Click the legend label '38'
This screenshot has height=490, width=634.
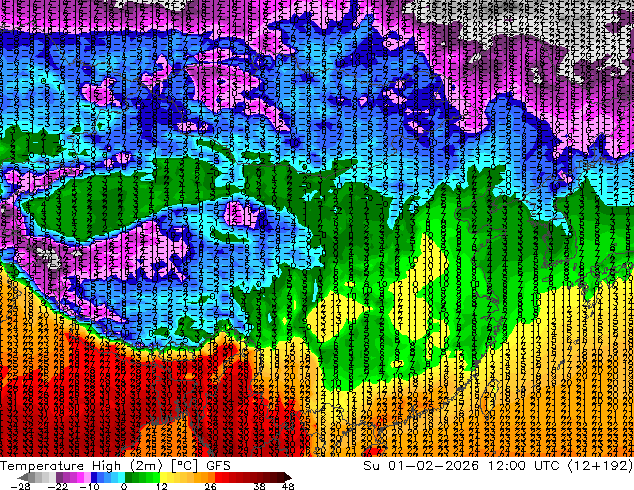tap(260, 486)
